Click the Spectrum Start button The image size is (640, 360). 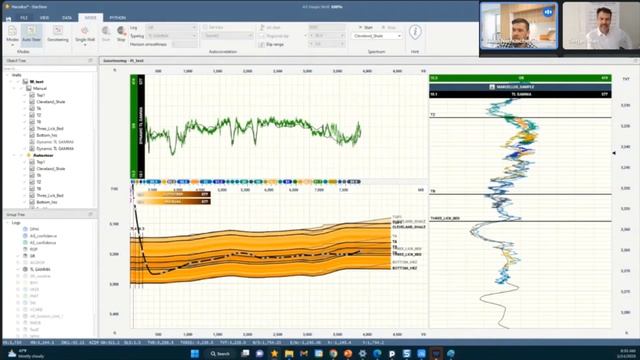366,27
